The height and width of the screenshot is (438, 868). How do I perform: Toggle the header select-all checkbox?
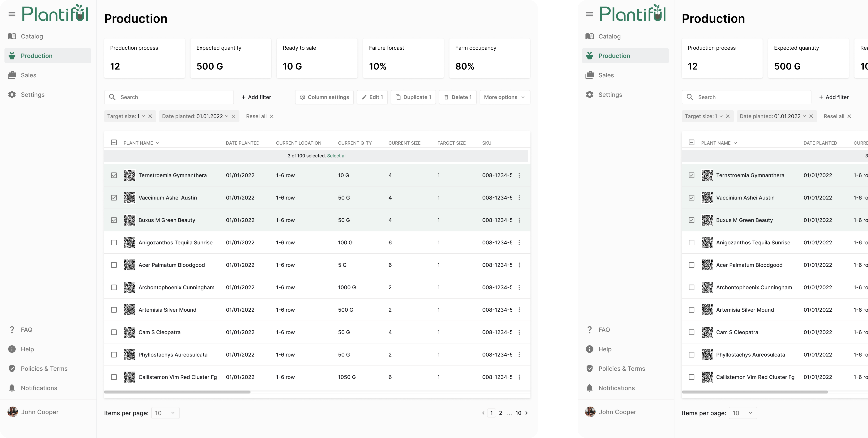114,143
